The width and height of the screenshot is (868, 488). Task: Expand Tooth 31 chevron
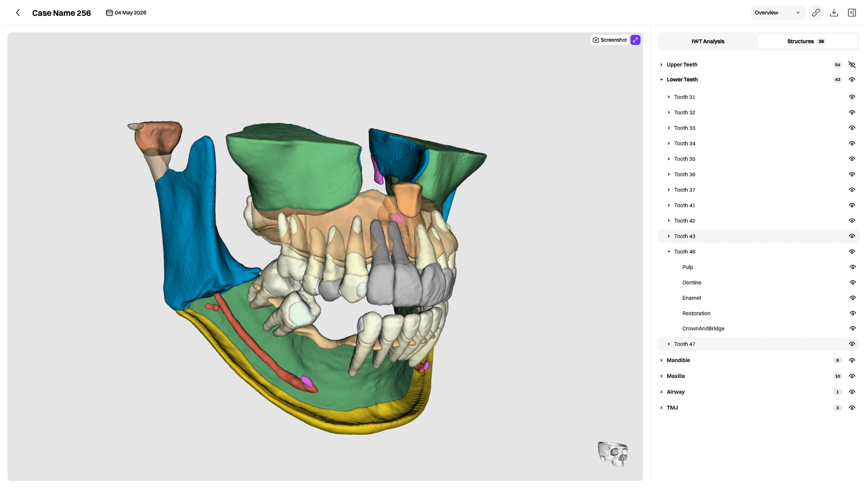click(x=669, y=97)
